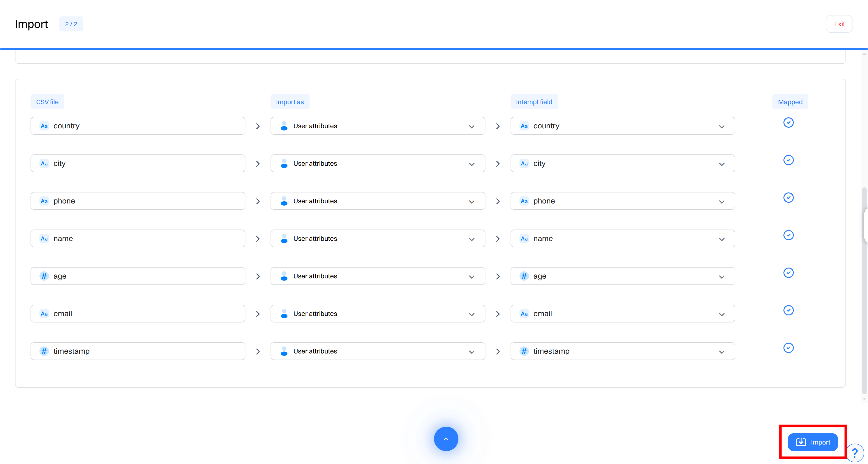The image size is (868, 464).
Task: Click the CSV file timestamp field
Action: click(138, 351)
